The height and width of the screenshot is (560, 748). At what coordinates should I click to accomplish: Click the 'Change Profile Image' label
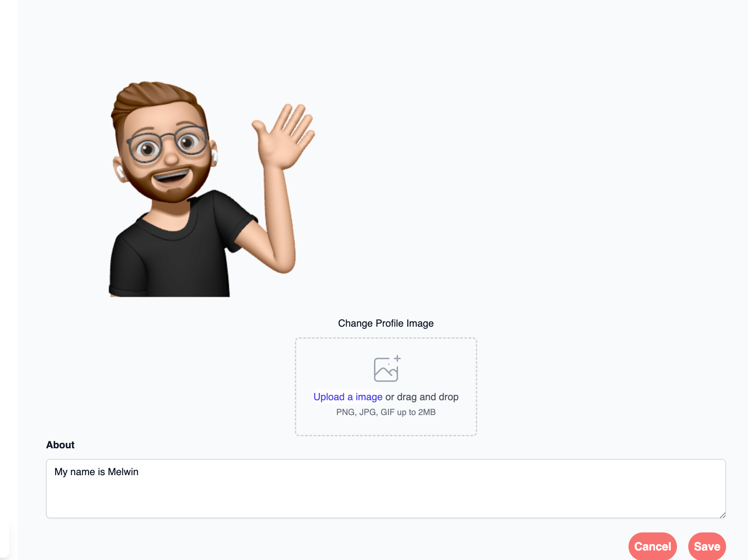tap(386, 323)
